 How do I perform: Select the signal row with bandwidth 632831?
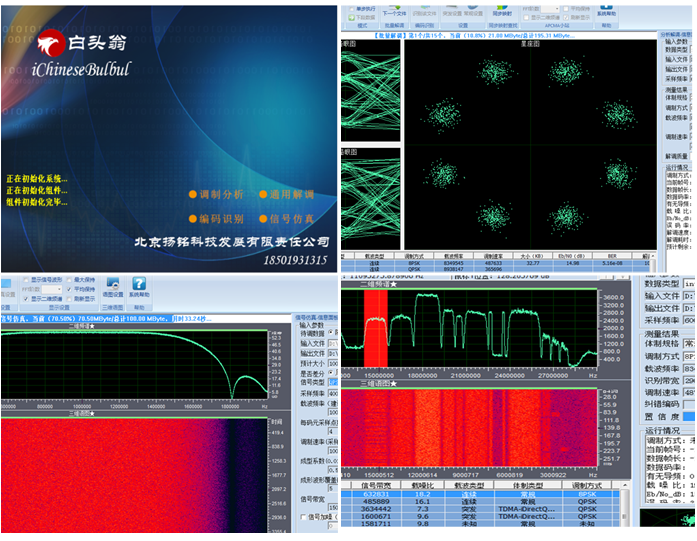point(480,494)
